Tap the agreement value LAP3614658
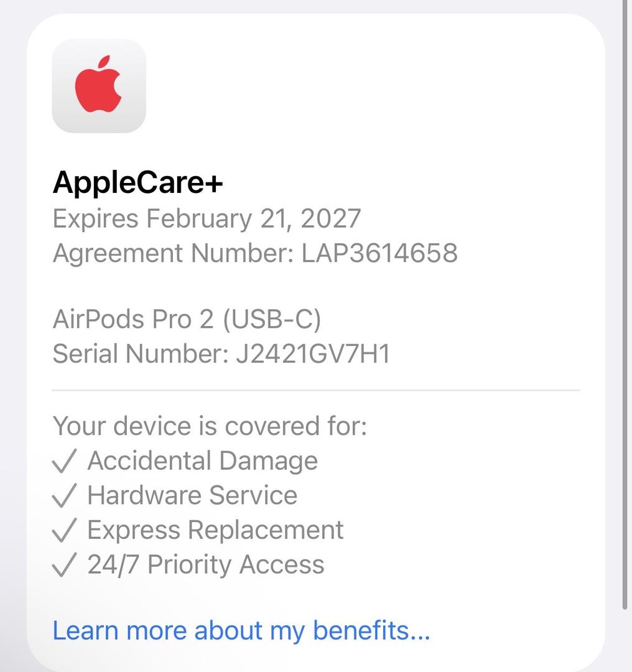Viewport: 632px width, 672px height. [x=380, y=253]
